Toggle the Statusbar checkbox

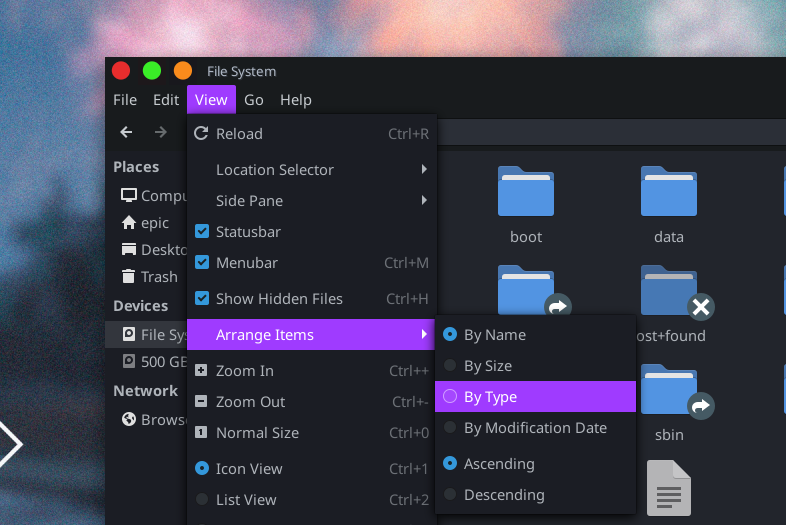click(202, 231)
